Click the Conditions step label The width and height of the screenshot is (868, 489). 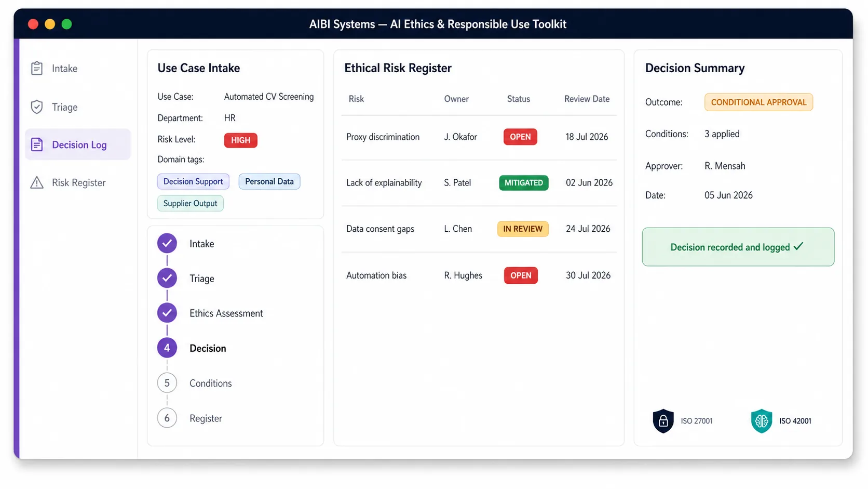(x=211, y=384)
